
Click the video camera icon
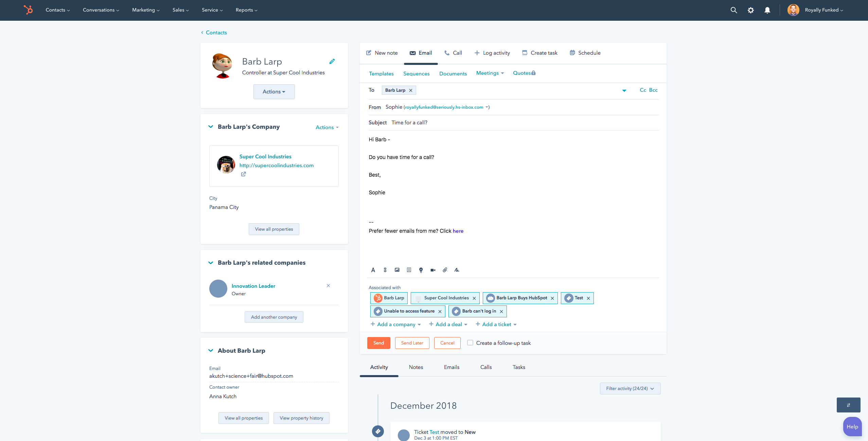[x=433, y=270]
